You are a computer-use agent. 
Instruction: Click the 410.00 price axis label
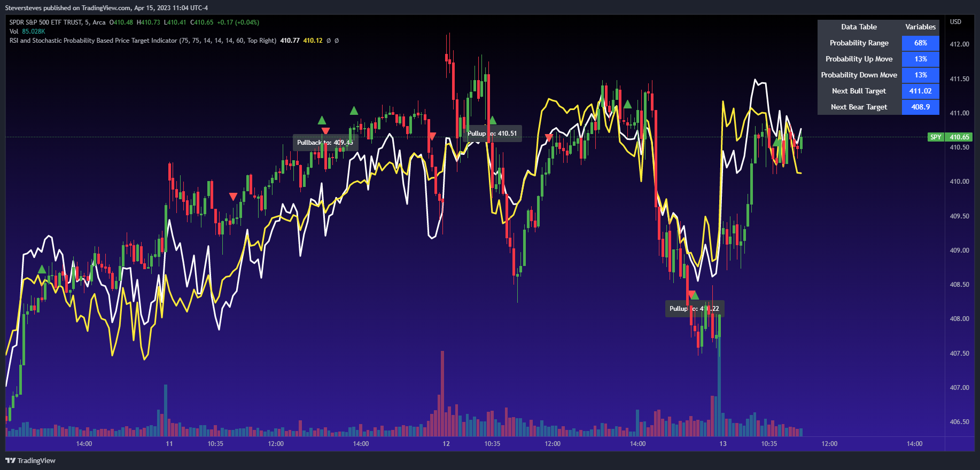[x=959, y=182]
